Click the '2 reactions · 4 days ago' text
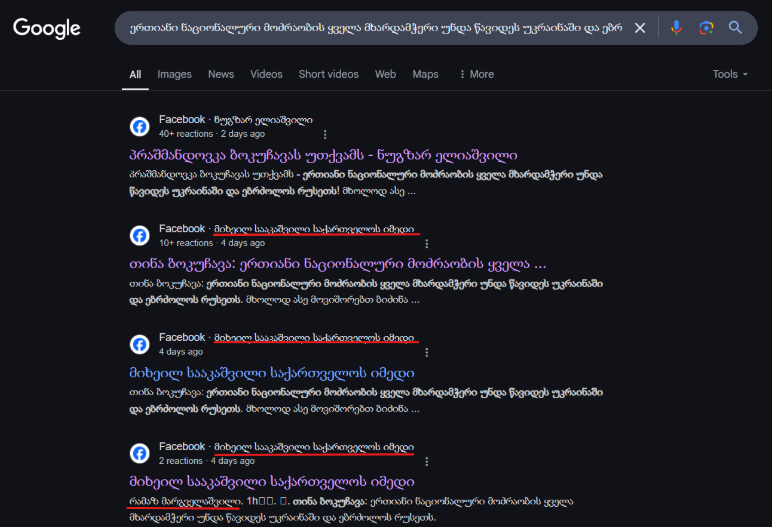This screenshot has width=772, height=527. point(207,461)
